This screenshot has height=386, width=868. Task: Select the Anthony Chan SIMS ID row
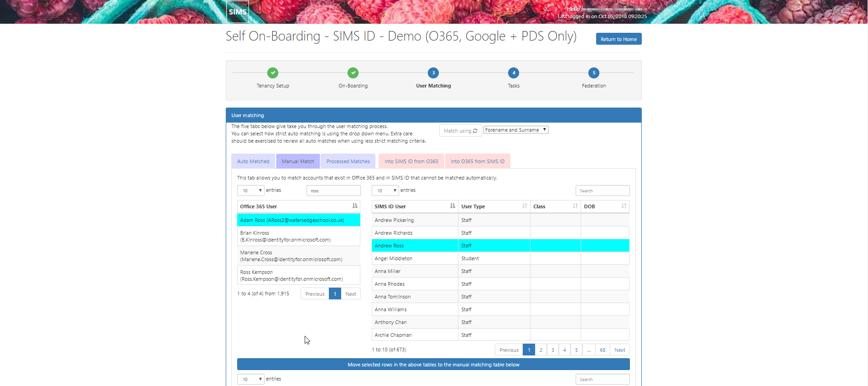point(500,322)
